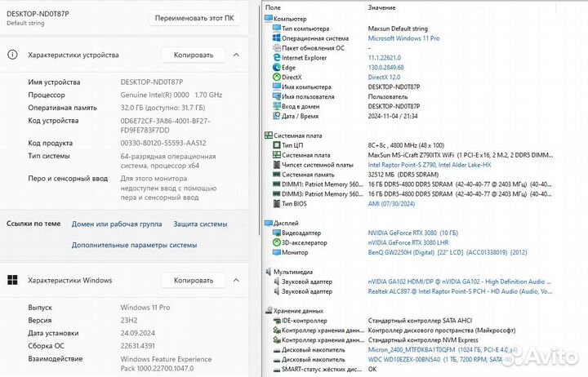This screenshot has height=377, width=588.
Task: Open NVIDIA GeForce RTX 3080 (10 ГБ) link
Action: pos(413,233)
